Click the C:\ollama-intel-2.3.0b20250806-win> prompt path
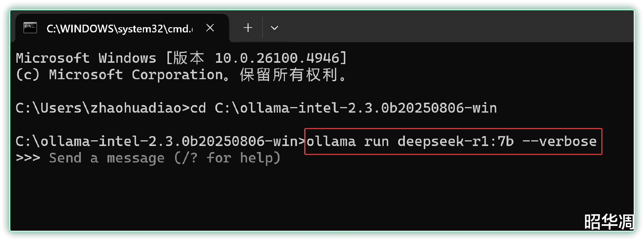The width and height of the screenshot is (644, 241). pos(160,141)
